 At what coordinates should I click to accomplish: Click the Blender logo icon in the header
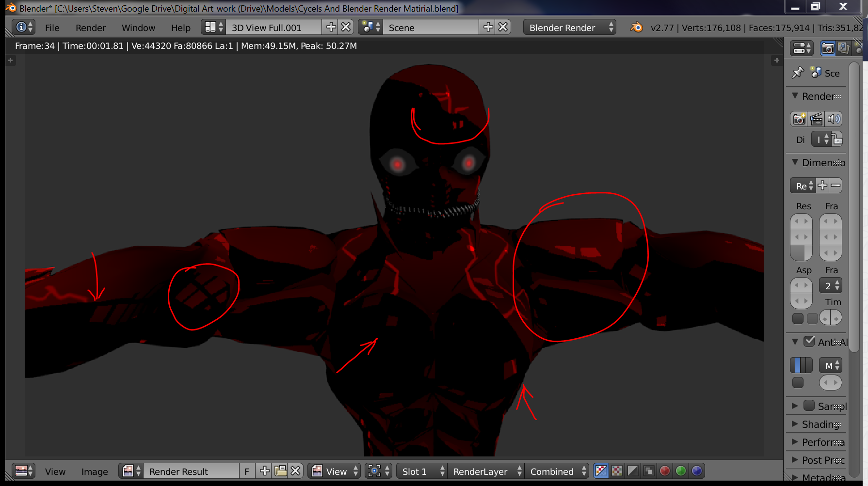[x=636, y=27]
